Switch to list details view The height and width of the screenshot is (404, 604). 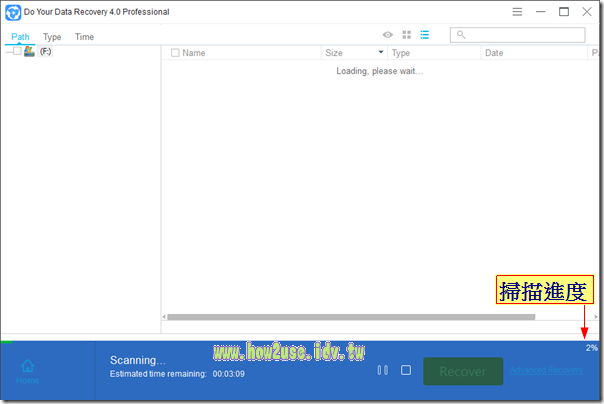click(x=424, y=35)
